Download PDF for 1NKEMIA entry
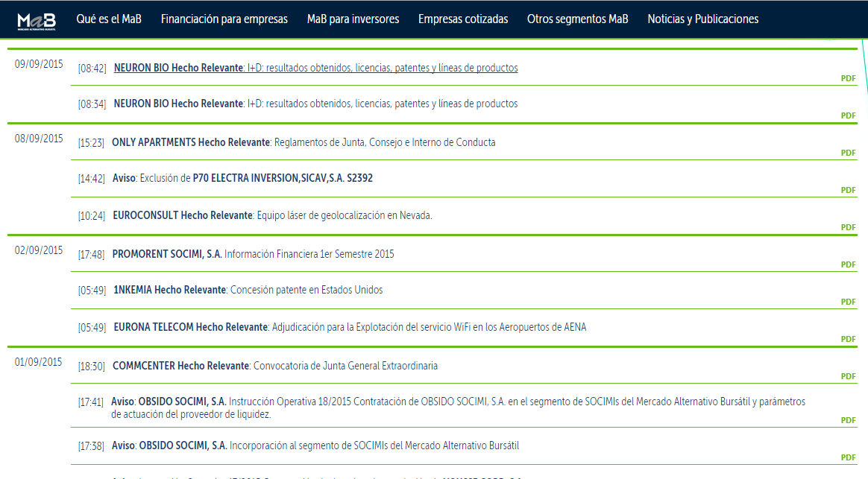This screenshot has width=868, height=479. point(848,302)
